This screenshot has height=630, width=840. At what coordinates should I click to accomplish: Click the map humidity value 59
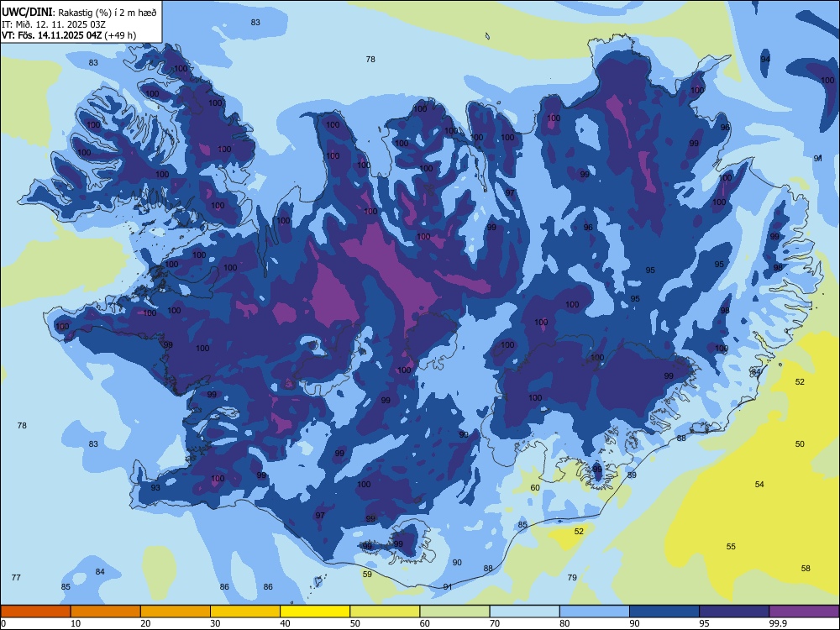click(367, 575)
